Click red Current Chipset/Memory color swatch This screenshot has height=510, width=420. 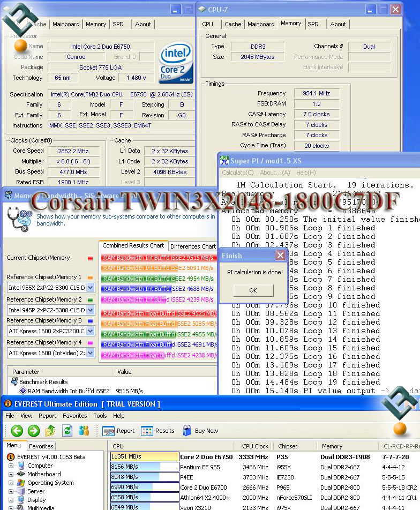pos(90,258)
